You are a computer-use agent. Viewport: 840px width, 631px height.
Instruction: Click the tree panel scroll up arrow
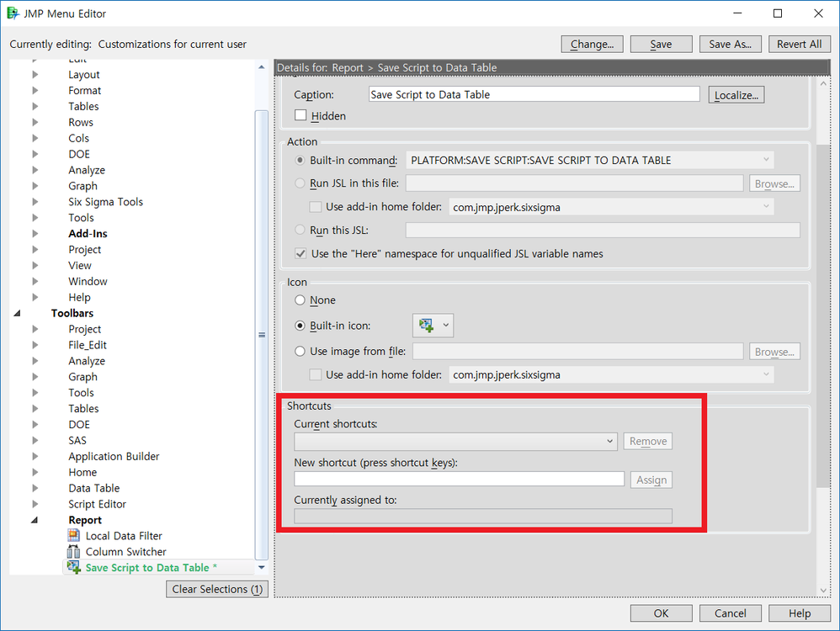click(x=262, y=67)
